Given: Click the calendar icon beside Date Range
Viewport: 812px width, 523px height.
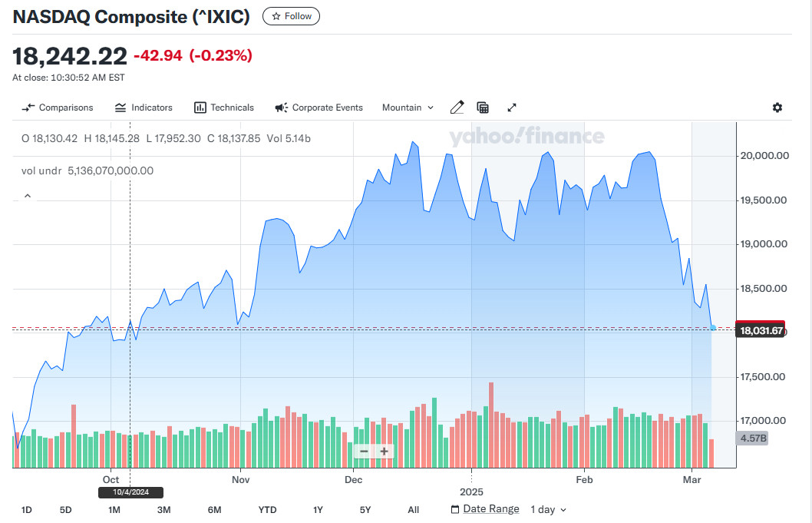Looking at the screenshot, I should pyautogui.click(x=454, y=509).
